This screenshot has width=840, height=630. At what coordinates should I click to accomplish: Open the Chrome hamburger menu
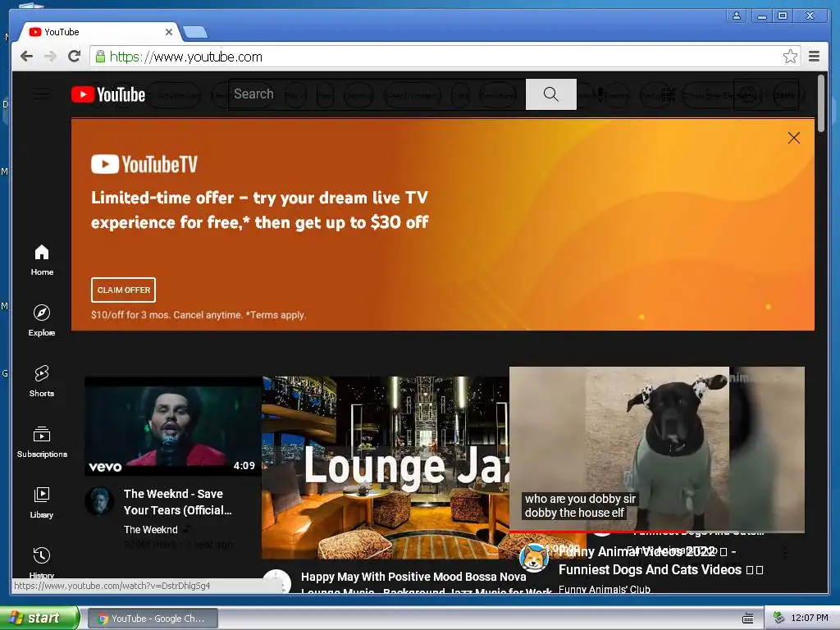pyautogui.click(x=814, y=57)
